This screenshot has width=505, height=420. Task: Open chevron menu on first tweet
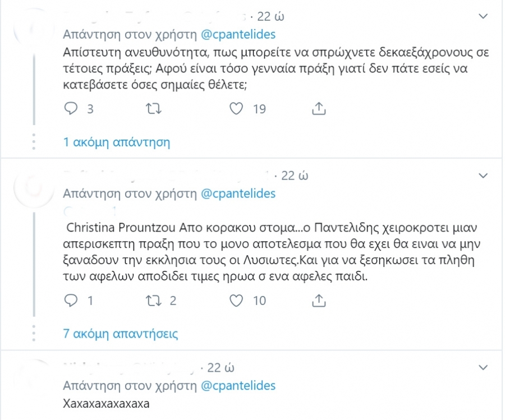tap(483, 16)
